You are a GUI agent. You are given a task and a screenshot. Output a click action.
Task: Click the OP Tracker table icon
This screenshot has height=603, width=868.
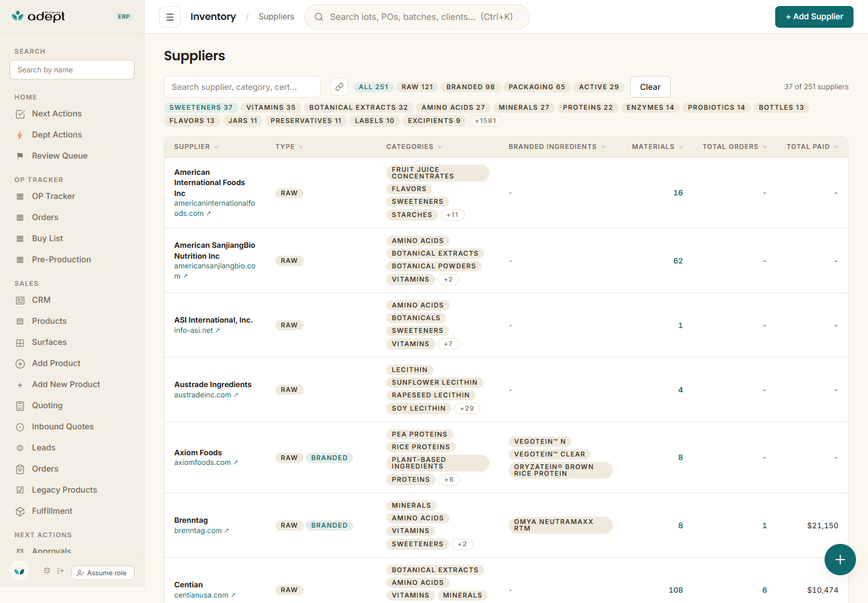[x=20, y=197]
